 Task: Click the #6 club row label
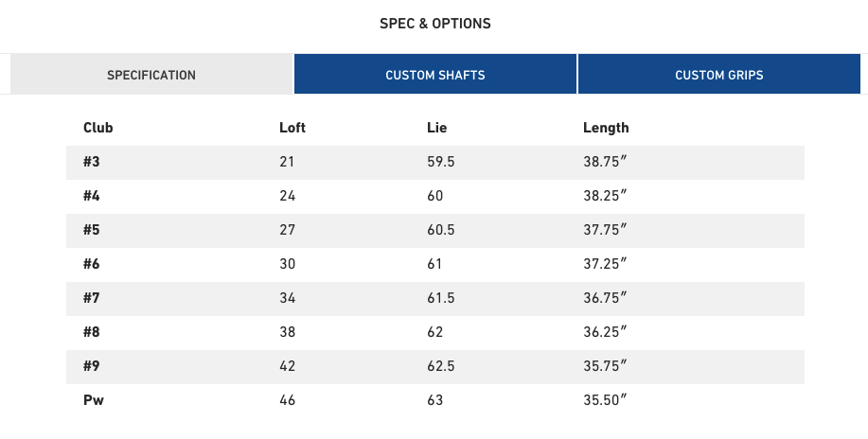point(91,264)
